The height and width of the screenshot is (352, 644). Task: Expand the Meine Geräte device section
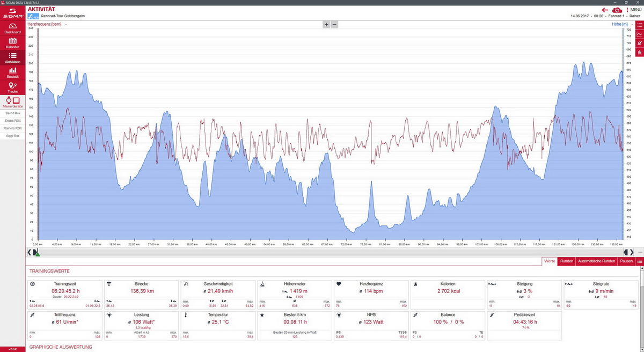point(12,102)
